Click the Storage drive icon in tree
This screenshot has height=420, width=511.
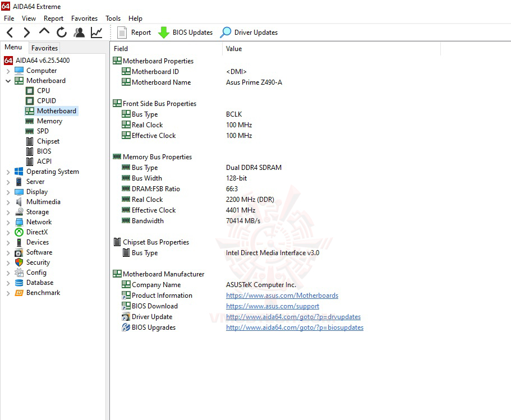[x=19, y=212]
